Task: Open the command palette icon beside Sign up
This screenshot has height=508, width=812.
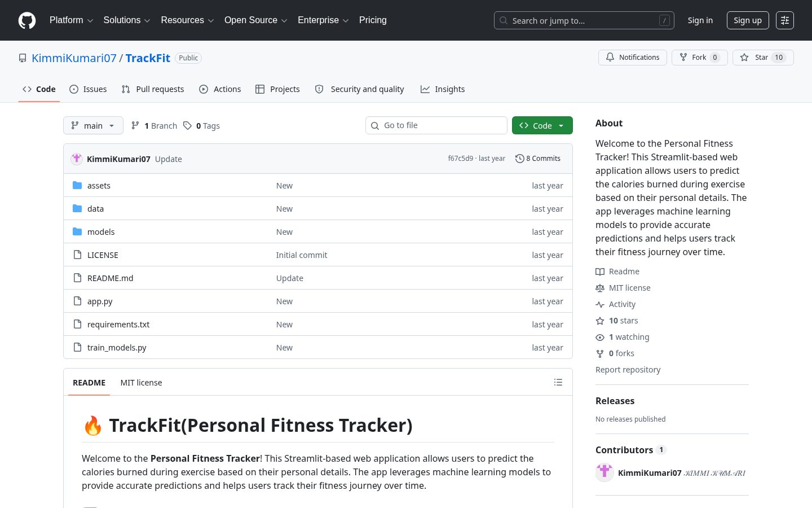Action: 785,20
